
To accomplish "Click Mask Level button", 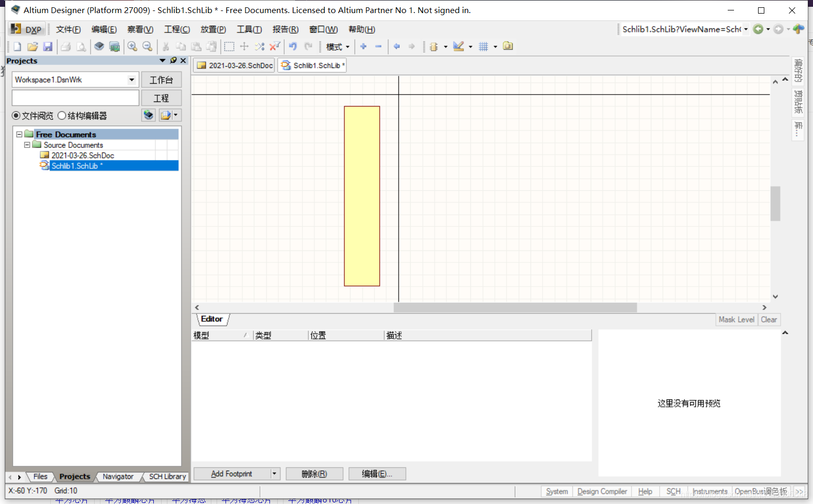I will click(x=737, y=319).
